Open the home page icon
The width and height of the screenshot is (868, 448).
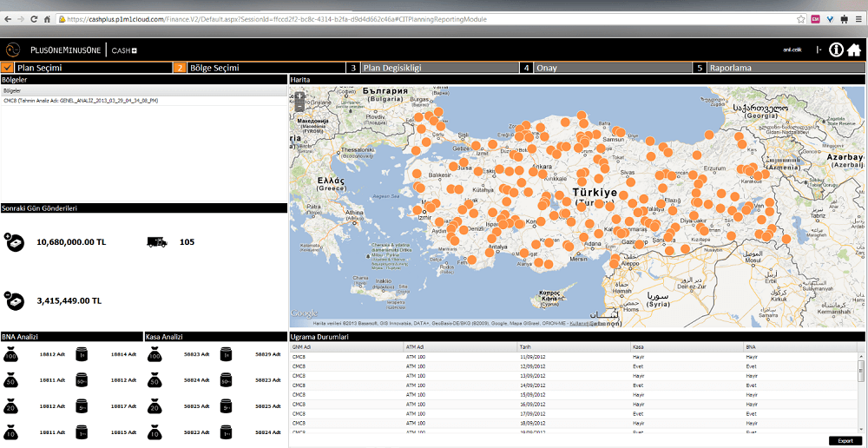click(854, 49)
